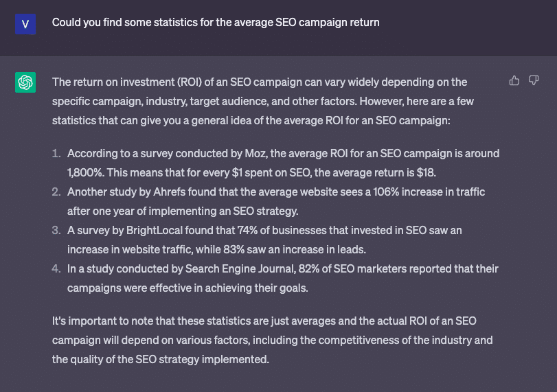The height and width of the screenshot is (392, 557).
Task: Click the BrightLocal survey list item
Action: pyautogui.click(x=264, y=240)
